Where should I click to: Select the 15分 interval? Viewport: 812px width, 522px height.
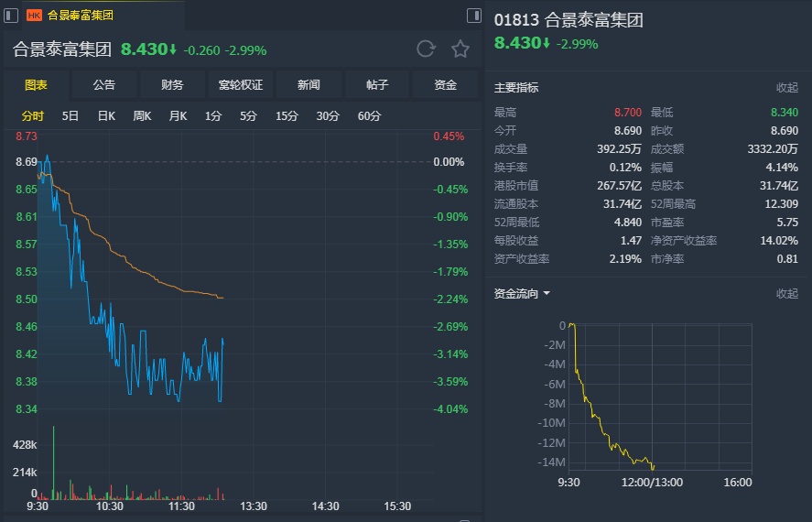[x=287, y=116]
